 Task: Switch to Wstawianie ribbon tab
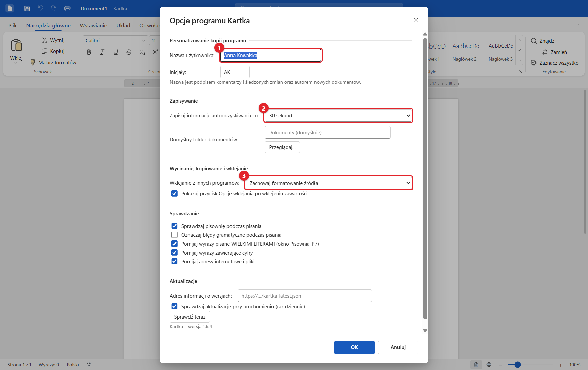[93, 25]
